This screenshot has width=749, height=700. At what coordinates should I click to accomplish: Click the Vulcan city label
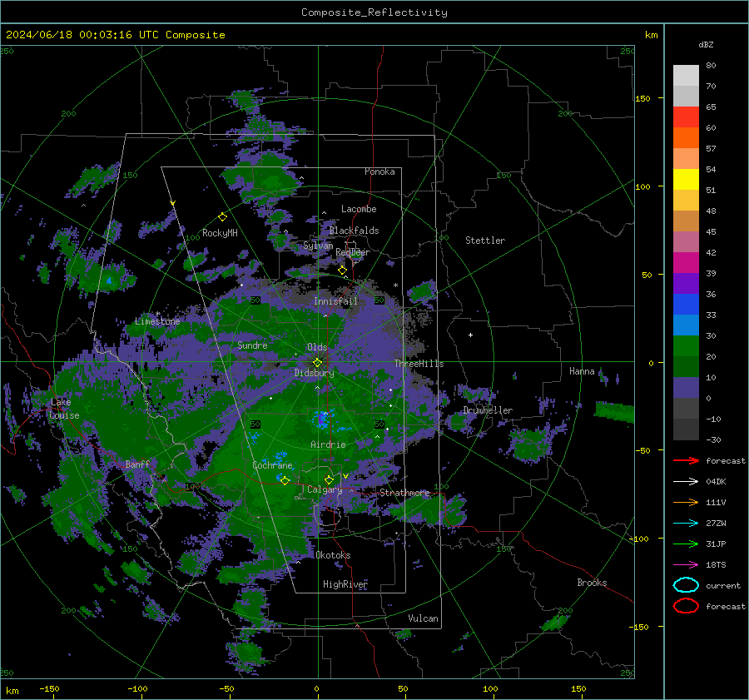pos(423,618)
